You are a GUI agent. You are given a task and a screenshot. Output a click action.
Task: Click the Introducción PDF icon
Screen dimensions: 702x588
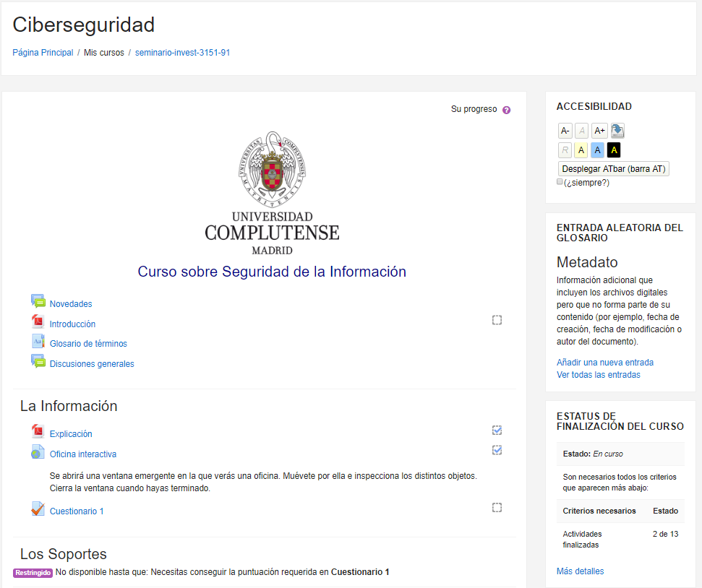38,321
